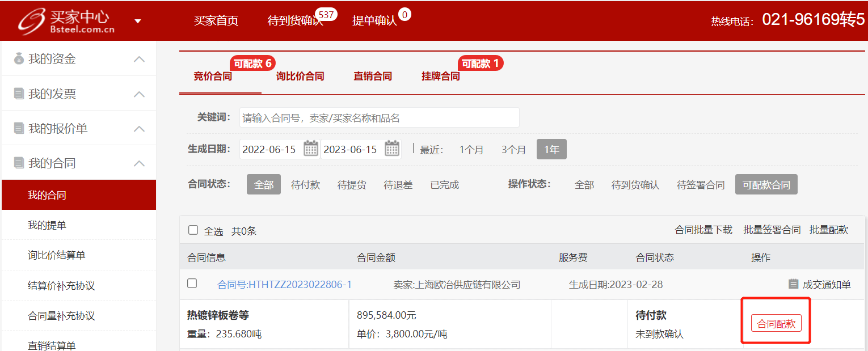
Task: Collapse the 我的合同 sidebar chevron
Action: pos(139,163)
